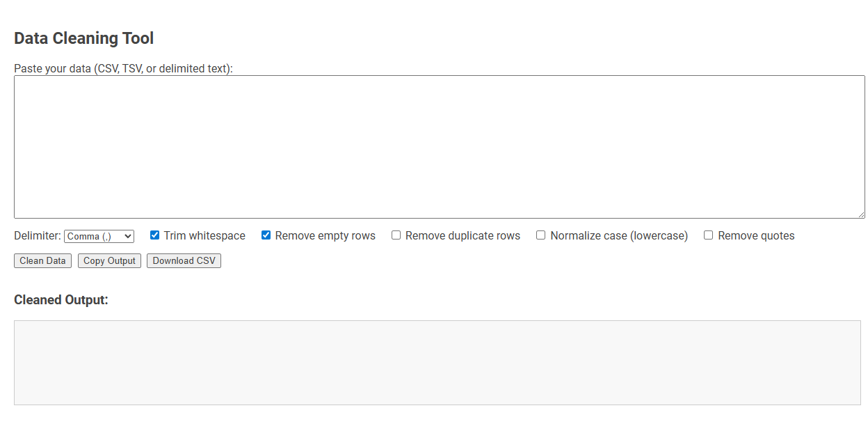The height and width of the screenshot is (447, 868).
Task: Click Download CSV
Action: point(184,260)
